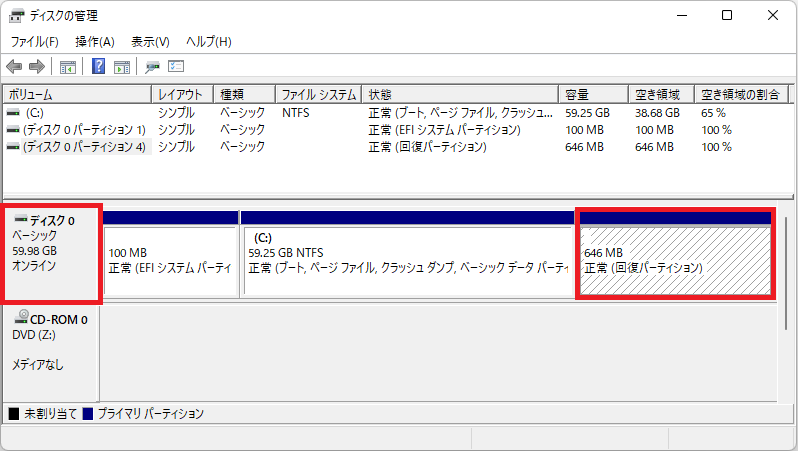
Task: Click the connect/rescan disks toolbar icon
Action: coord(152,67)
